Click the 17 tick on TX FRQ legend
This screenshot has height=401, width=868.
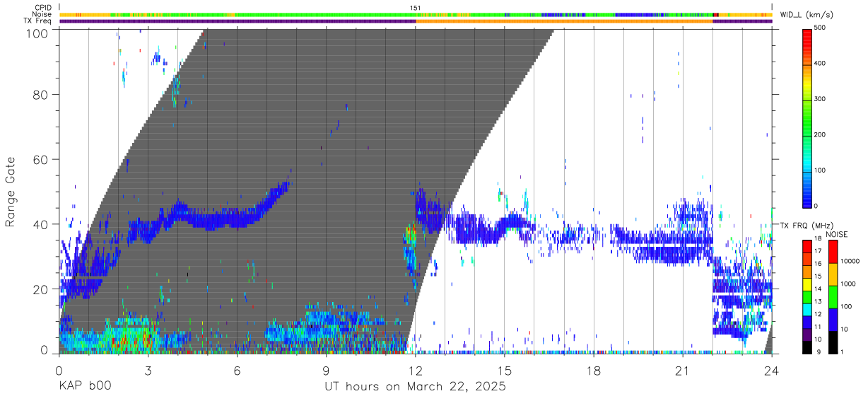coord(818,251)
